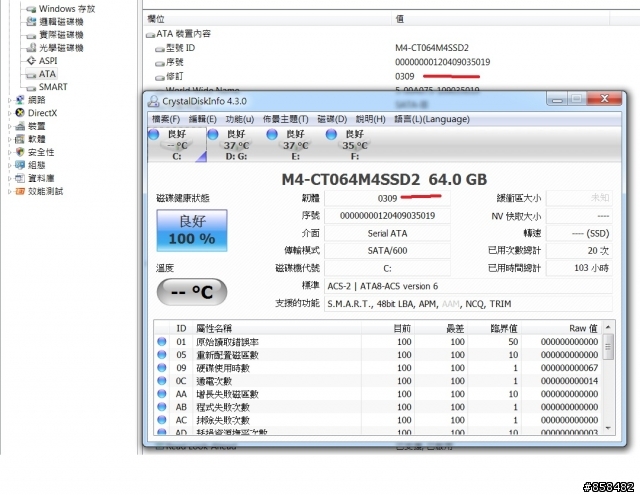
Task: Expand the 網路 tree node
Action: 9,100
